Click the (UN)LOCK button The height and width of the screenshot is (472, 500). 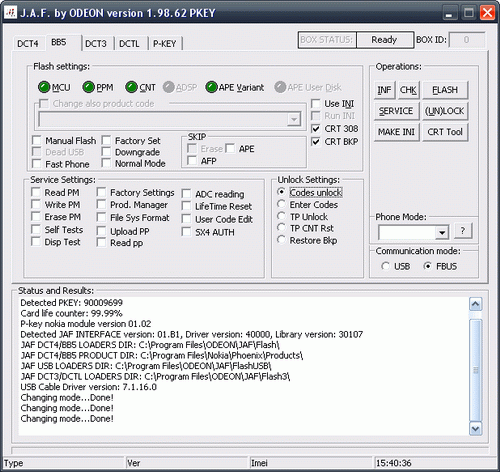445,111
